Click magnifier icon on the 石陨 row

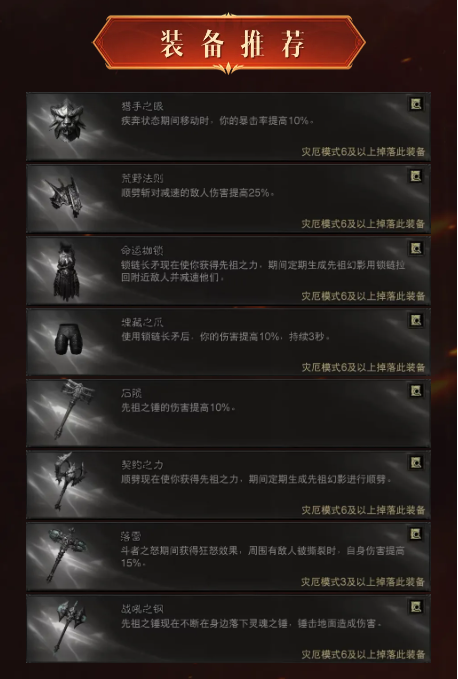(x=416, y=391)
